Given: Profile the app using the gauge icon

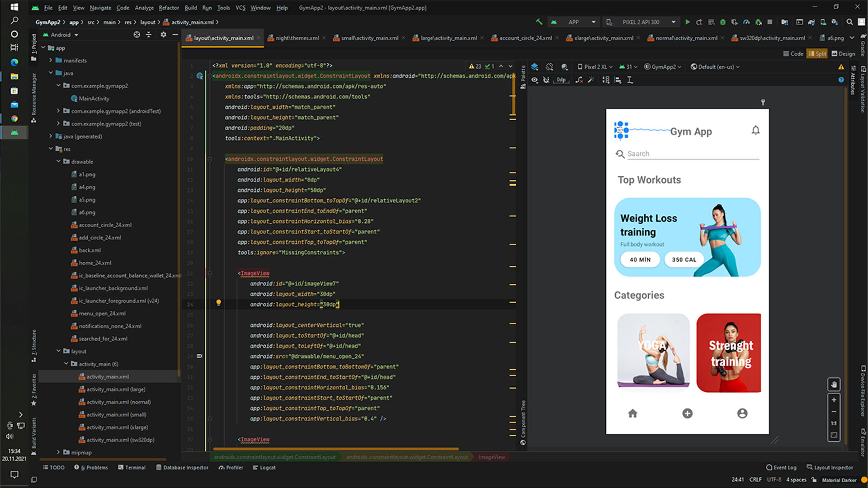Looking at the screenshot, I should (x=746, y=22).
